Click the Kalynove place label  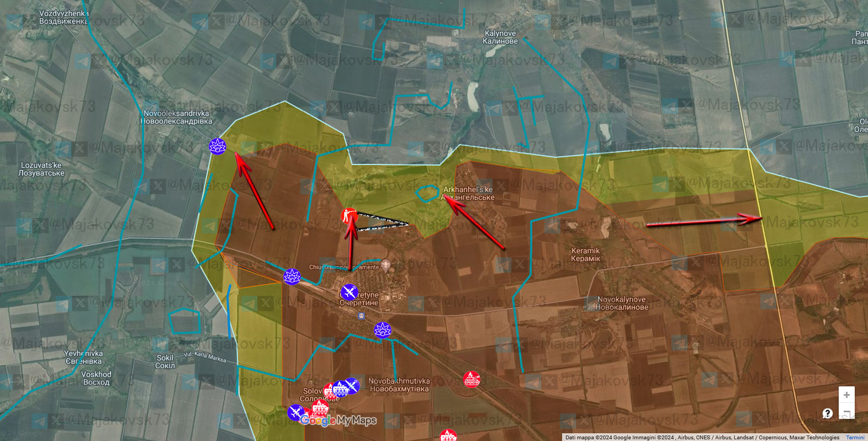[x=500, y=37]
